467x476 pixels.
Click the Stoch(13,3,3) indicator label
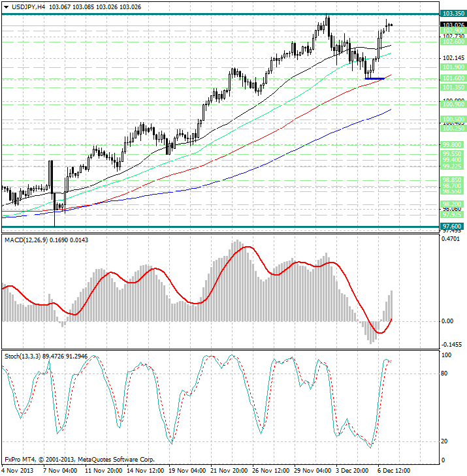tap(22, 357)
